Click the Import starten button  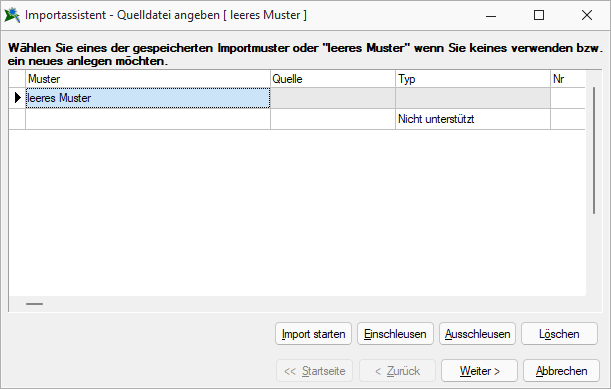313,334
